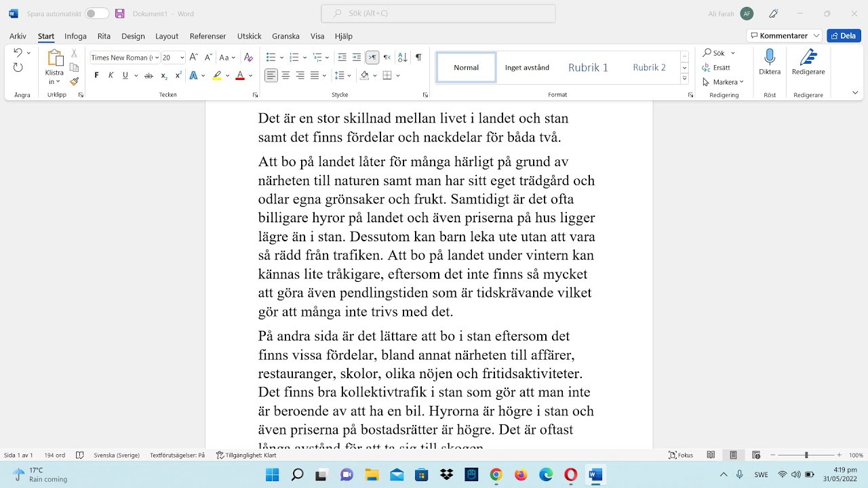
Task: Switch to the Infoga tab
Action: (75, 36)
